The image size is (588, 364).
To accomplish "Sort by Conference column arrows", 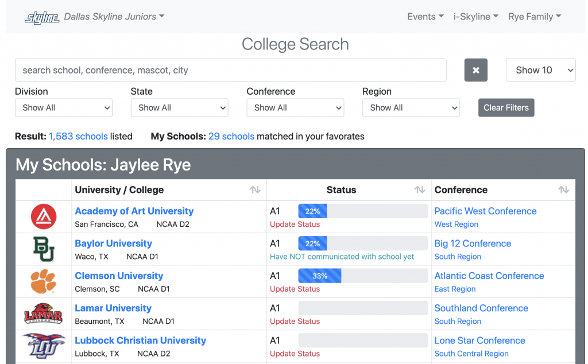I will tap(563, 189).
